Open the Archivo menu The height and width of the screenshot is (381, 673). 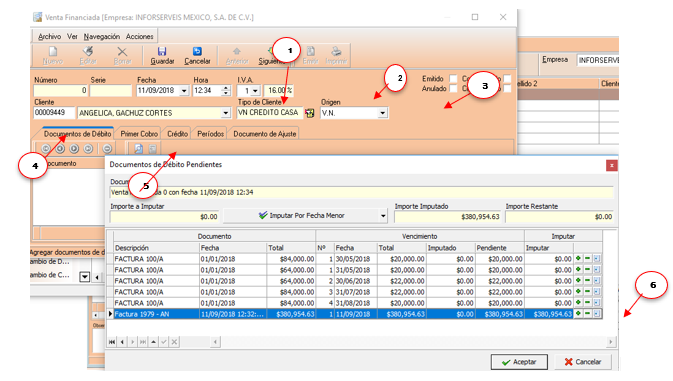click(49, 36)
